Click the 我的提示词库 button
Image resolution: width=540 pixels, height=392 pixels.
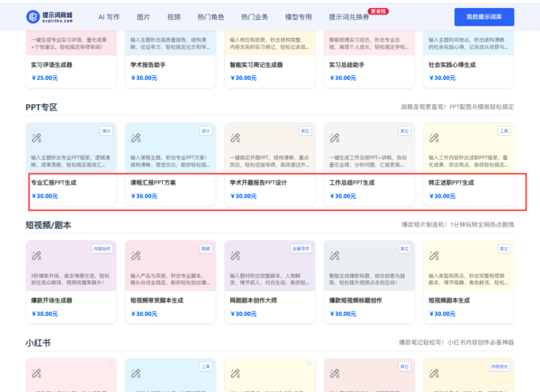point(484,17)
